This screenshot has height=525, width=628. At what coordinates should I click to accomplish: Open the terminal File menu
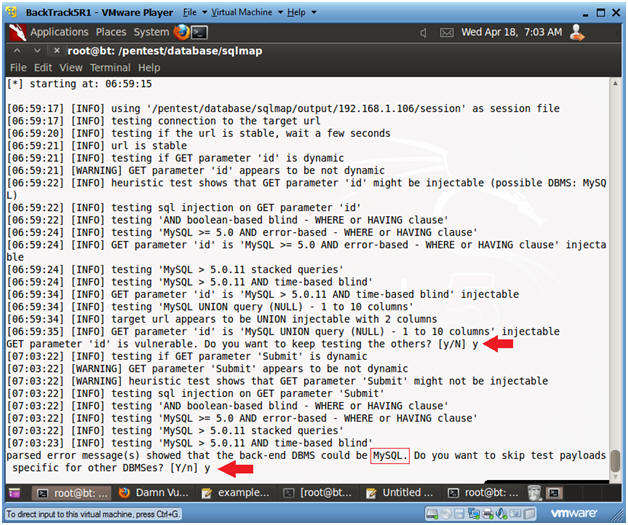18,68
